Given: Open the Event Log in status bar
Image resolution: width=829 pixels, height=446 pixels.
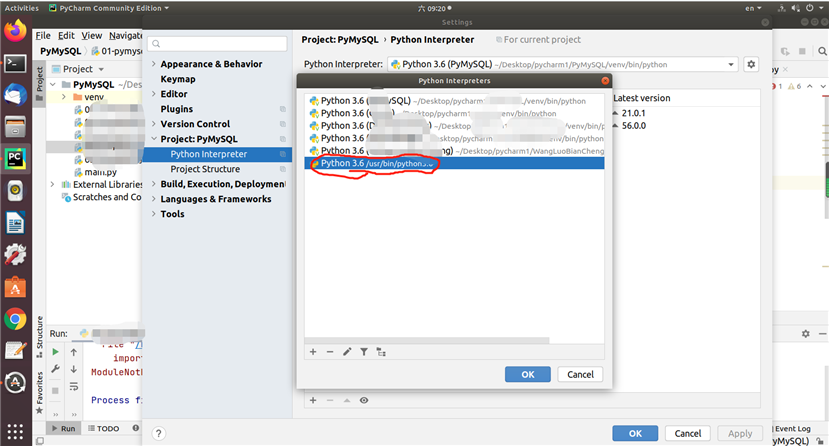Looking at the screenshot, I should (x=791, y=429).
